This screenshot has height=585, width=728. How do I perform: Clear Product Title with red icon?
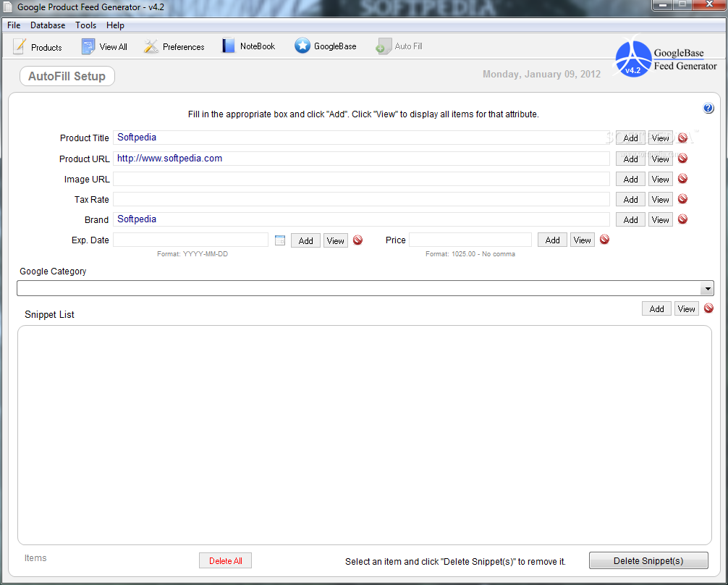(682, 138)
